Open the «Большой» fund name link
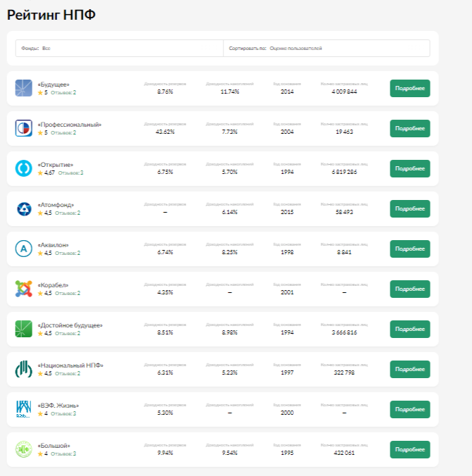This screenshot has width=472, height=476. (54, 446)
